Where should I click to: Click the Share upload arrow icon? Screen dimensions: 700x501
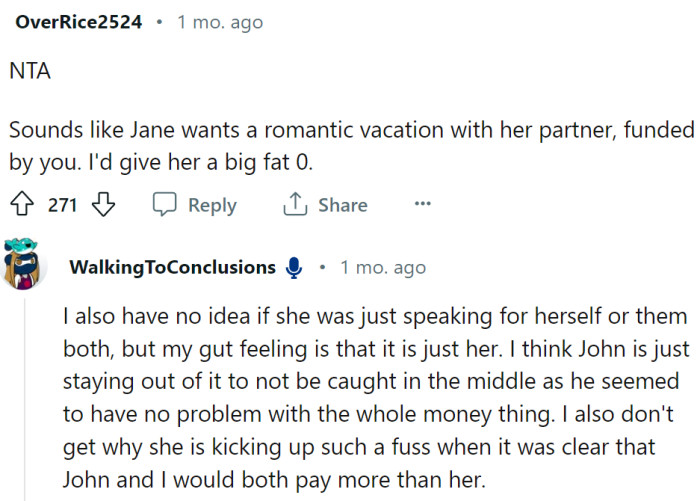click(294, 205)
